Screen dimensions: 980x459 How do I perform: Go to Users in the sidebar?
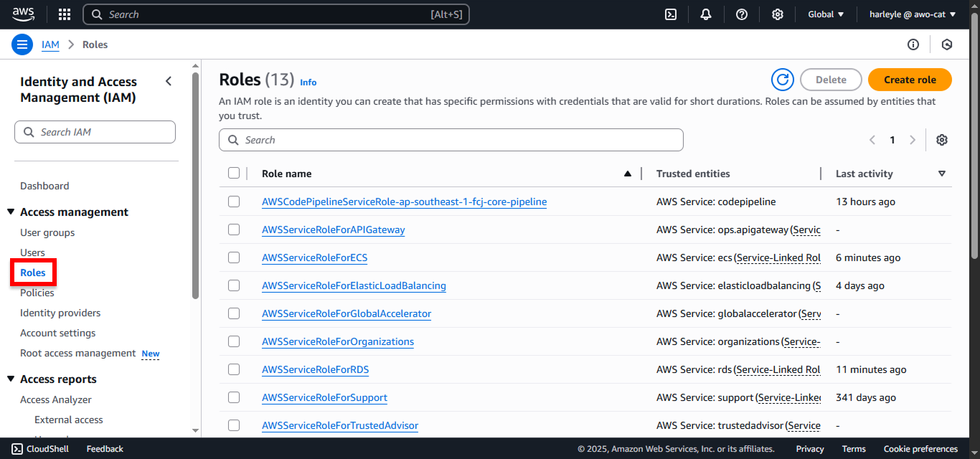pyautogui.click(x=32, y=252)
